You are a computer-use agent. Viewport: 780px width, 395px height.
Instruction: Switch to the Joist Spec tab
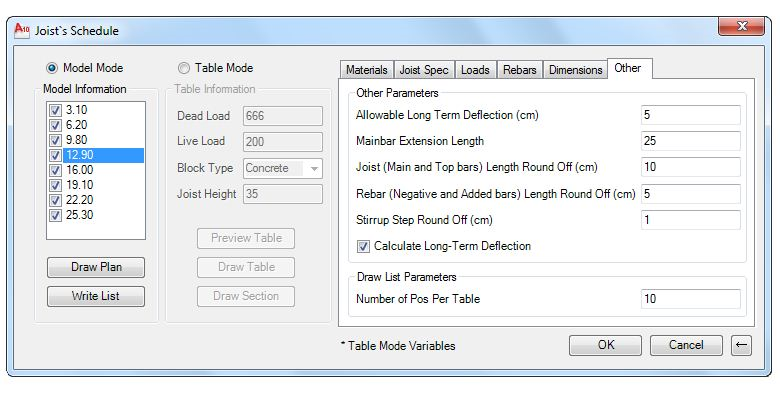[424, 70]
